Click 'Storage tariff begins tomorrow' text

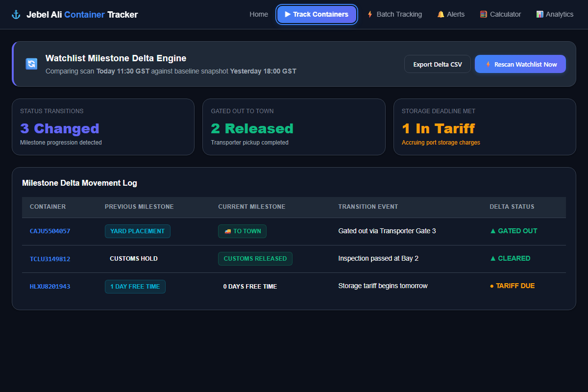coord(383,286)
